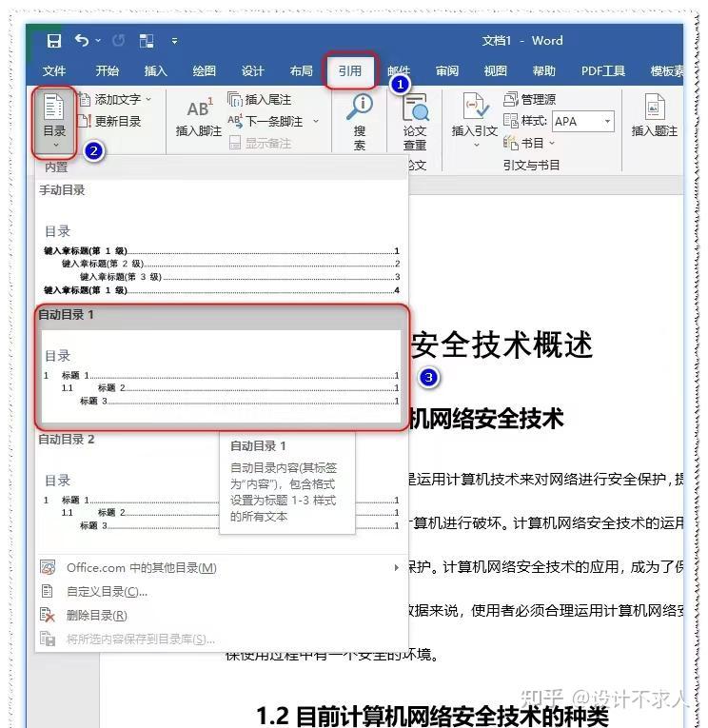This screenshot has height=728, width=708.
Task: Expand the 书目 dropdown arrow
Action: [x=552, y=143]
